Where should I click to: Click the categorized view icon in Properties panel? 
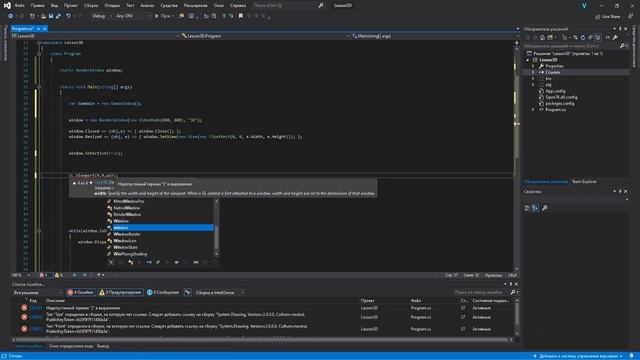tap(527, 208)
